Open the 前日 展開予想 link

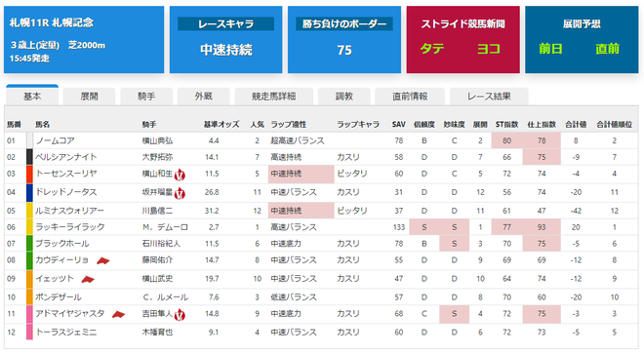tap(550, 49)
